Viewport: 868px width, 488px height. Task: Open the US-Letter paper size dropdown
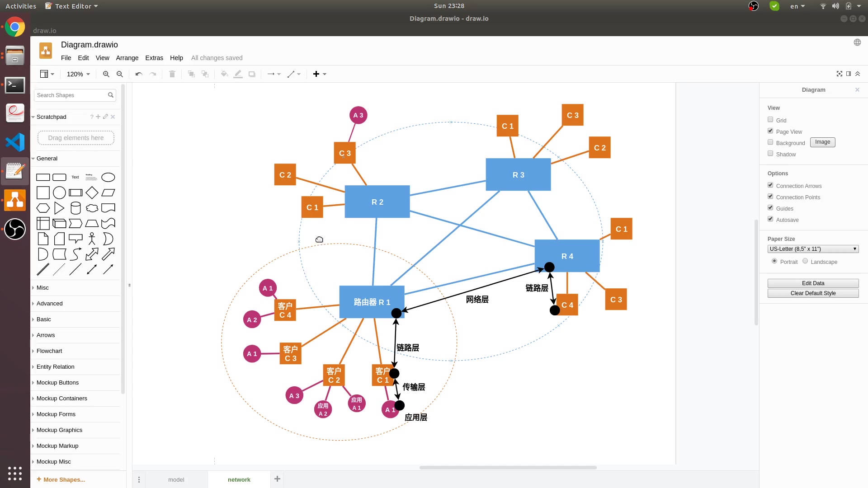[x=812, y=249]
